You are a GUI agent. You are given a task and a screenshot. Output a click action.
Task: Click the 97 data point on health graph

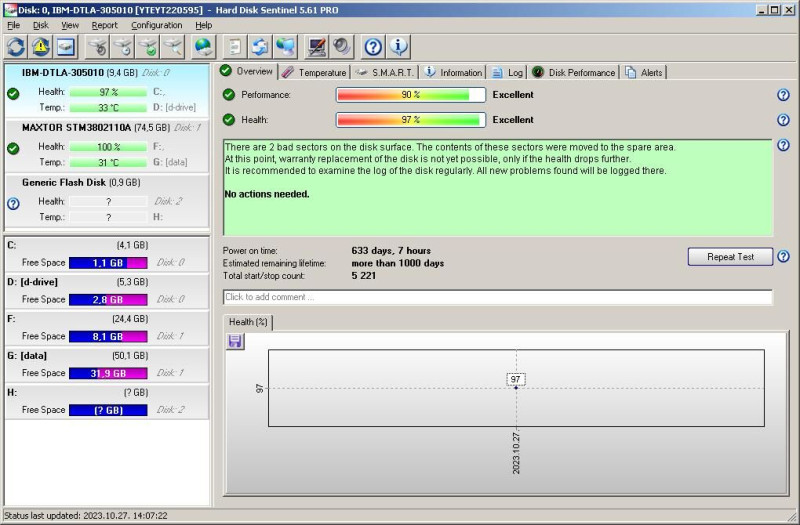pos(516,388)
